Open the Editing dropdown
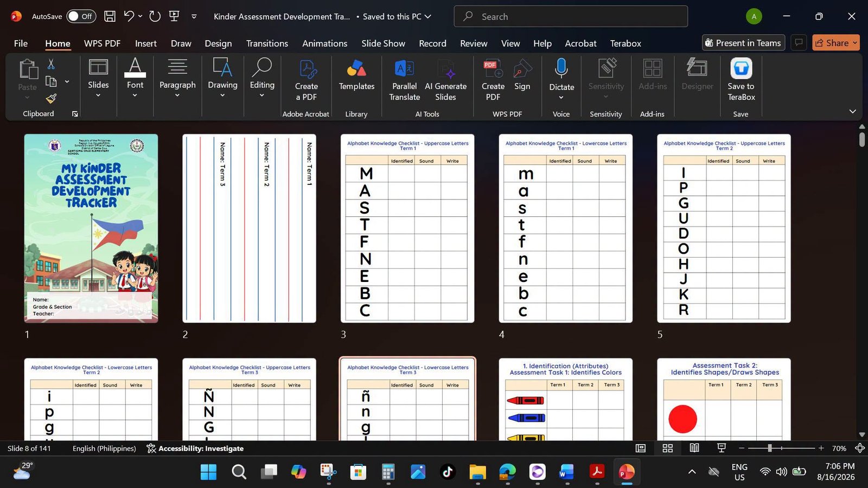The width and height of the screenshot is (868, 488). (x=262, y=79)
